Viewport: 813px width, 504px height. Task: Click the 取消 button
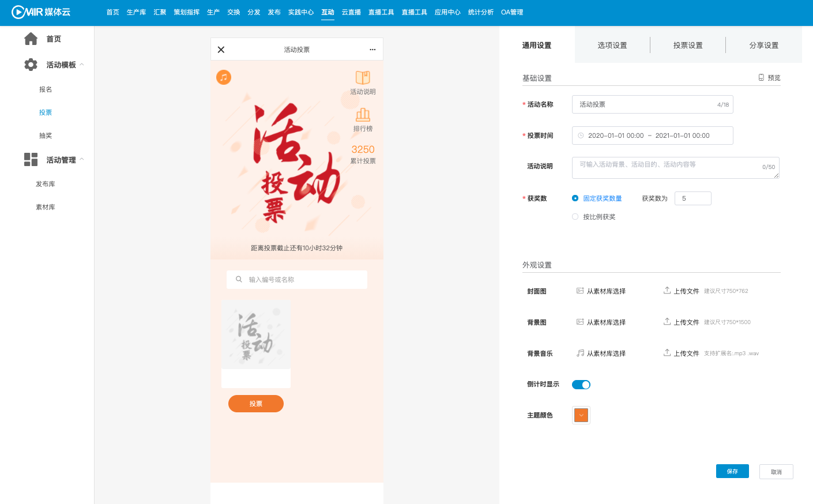(x=776, y=472)
